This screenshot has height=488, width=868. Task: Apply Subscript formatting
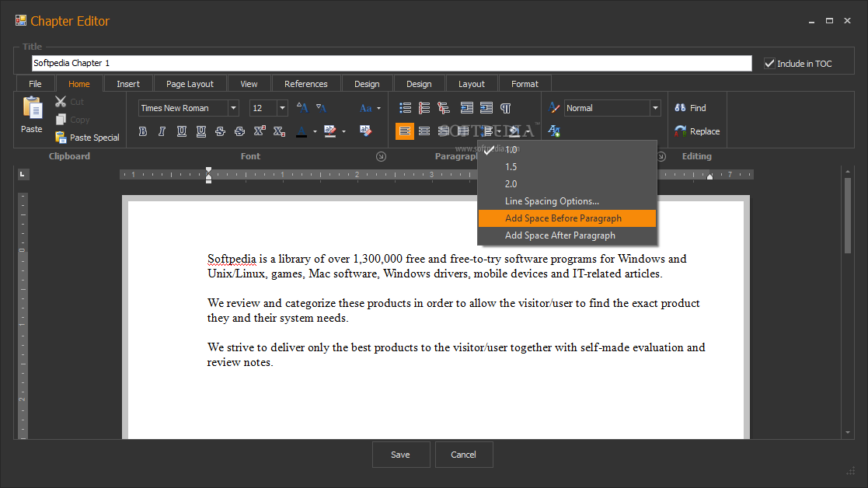[x=279, y=131]
